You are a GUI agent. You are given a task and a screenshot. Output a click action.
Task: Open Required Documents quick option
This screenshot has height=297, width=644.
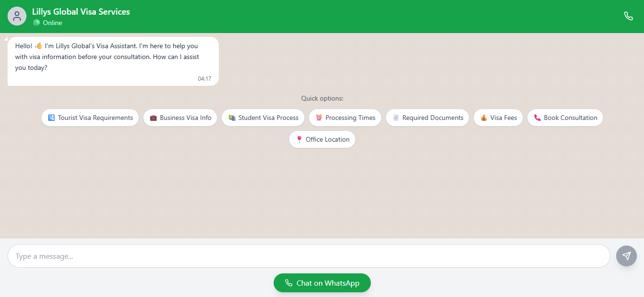(x=427, y=118)
